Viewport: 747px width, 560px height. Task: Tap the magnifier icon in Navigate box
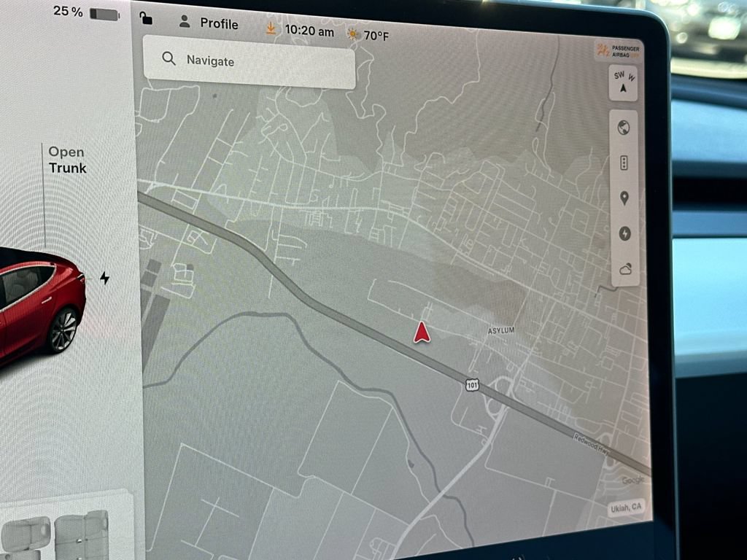(x=169, y=58)
